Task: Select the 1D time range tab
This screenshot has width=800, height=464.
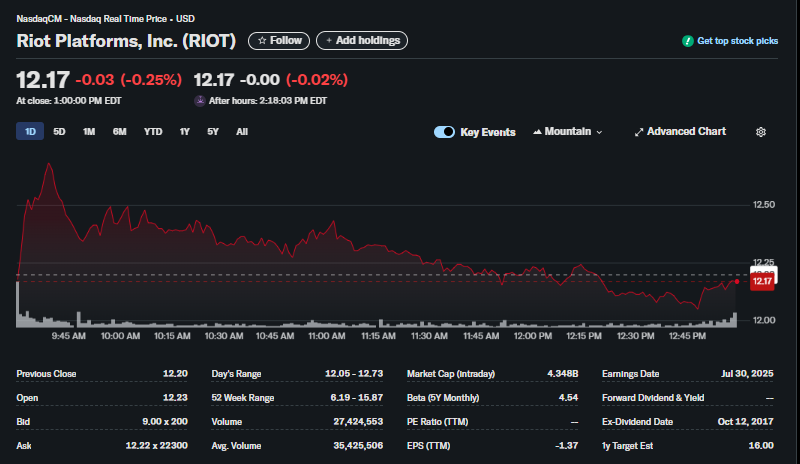Action: (30, 131)
